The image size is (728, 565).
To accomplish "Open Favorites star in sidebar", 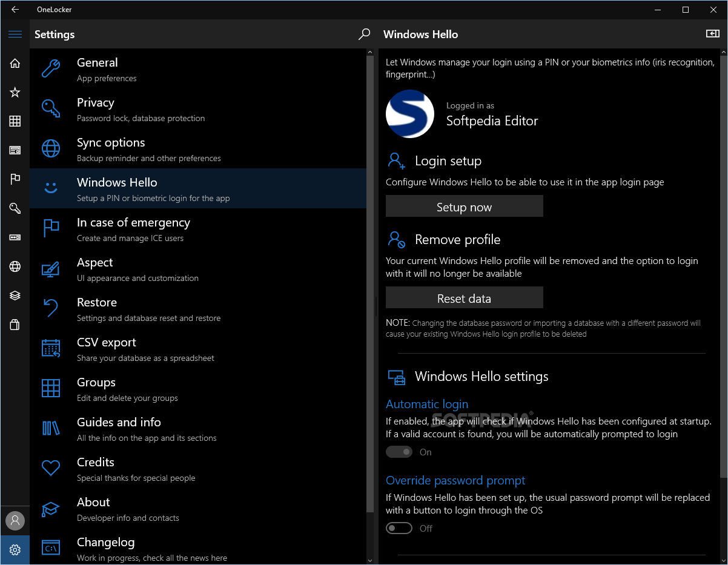I will pyautogui.click(x=15, y=93).
